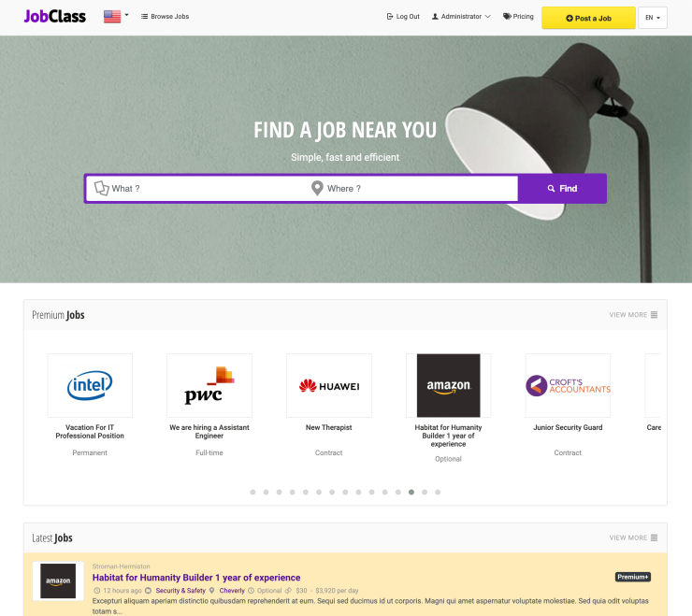Focus the What? search field

pyautogui.click(x=195, y=189)
